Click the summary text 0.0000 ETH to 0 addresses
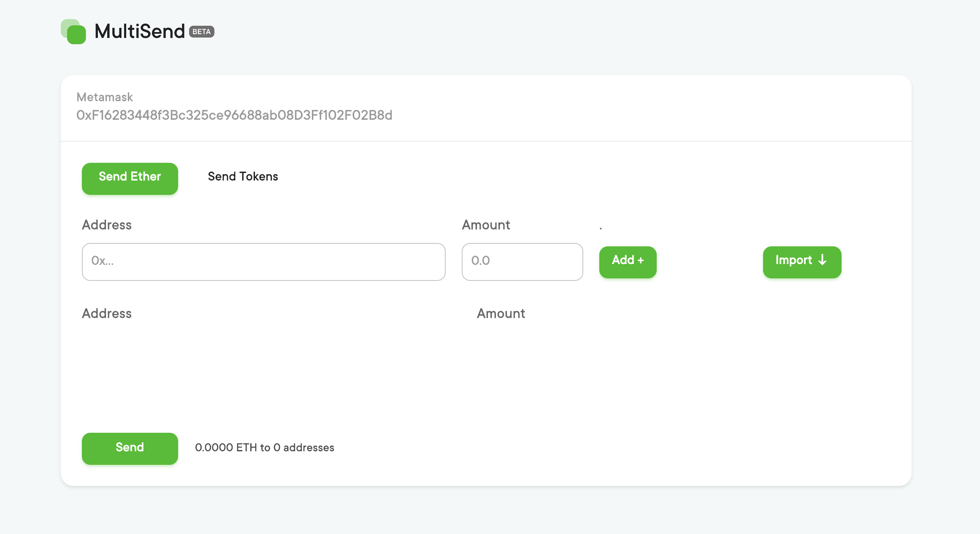Image resolution: width=980 pixels, height=534 pixels. (264, 448)
